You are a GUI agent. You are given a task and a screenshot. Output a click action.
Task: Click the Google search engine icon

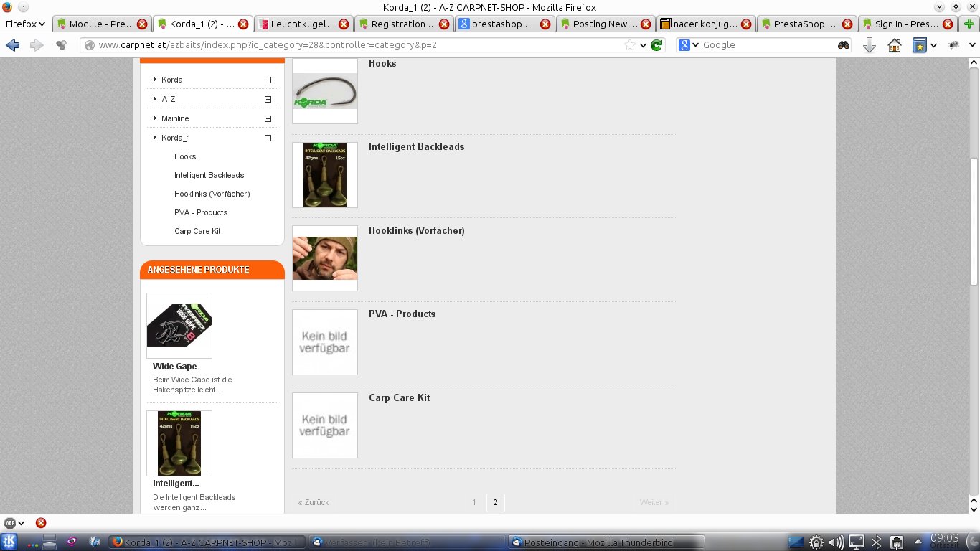(684, 45)
